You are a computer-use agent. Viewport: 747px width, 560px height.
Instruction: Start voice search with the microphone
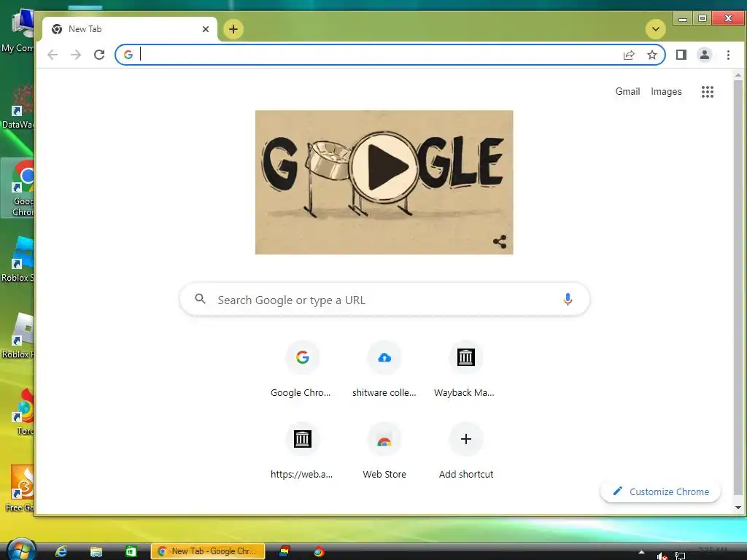point(568,300)
